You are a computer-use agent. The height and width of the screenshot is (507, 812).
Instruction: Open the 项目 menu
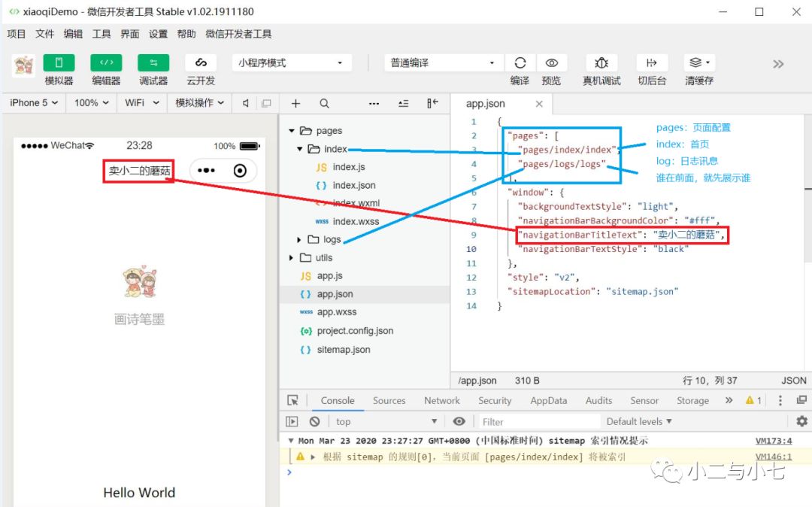coord(16,34)
